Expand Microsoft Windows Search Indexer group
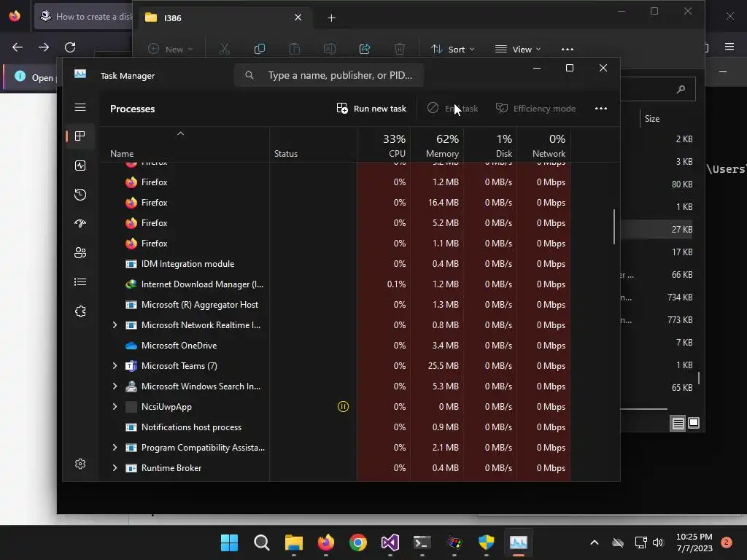Screen dimensions: 747x560 coord(115,386)
